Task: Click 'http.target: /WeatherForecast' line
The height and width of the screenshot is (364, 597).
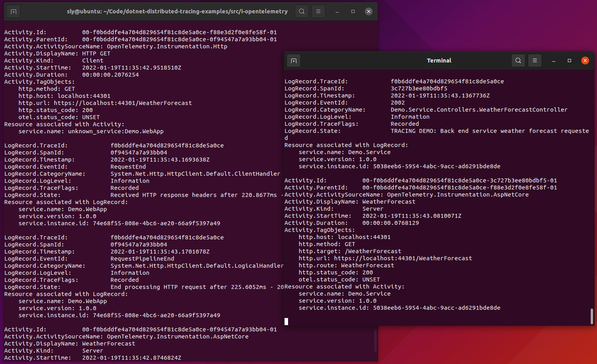Action: pyautogui.click(x=350, y=251)
